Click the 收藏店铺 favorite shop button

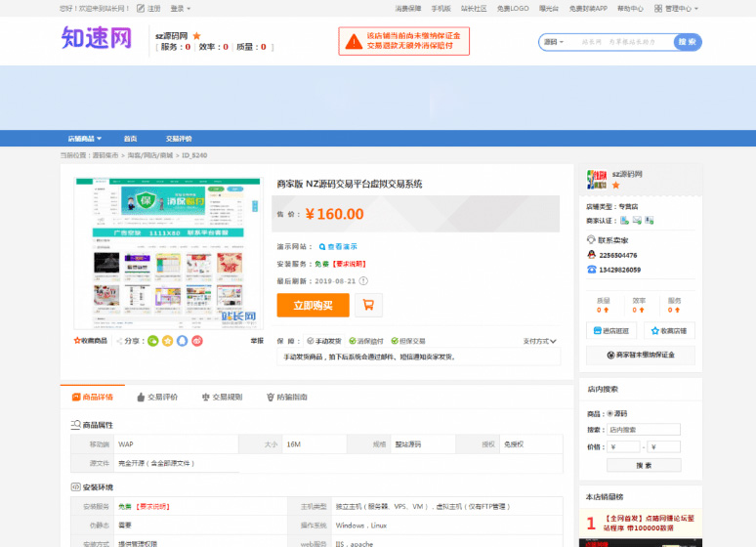(x=669, y=330)
